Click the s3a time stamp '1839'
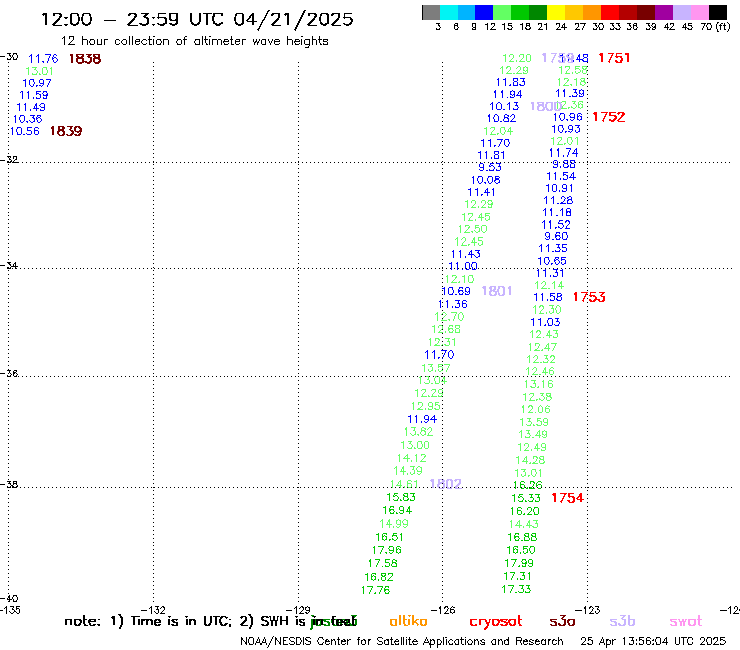 click(x=66, y=131)
